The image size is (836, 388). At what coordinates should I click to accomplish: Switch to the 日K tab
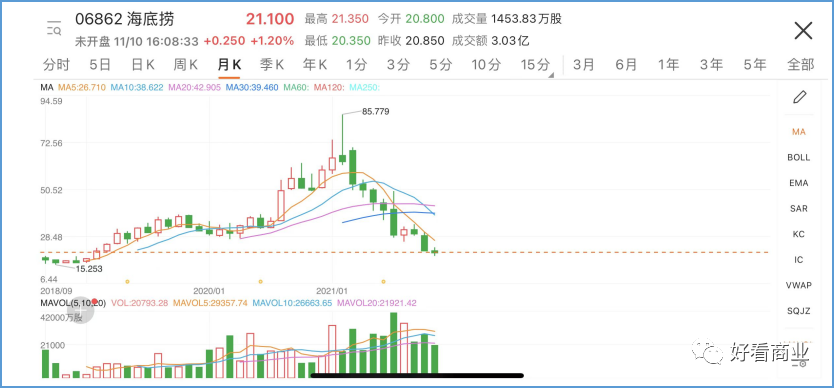click(143, 65)
